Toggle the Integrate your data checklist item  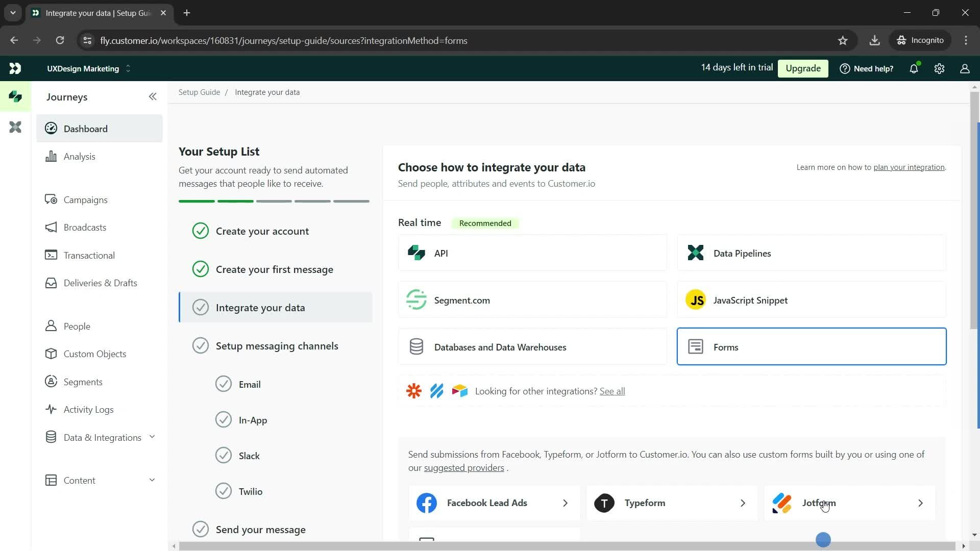click(x=200, y=308)
